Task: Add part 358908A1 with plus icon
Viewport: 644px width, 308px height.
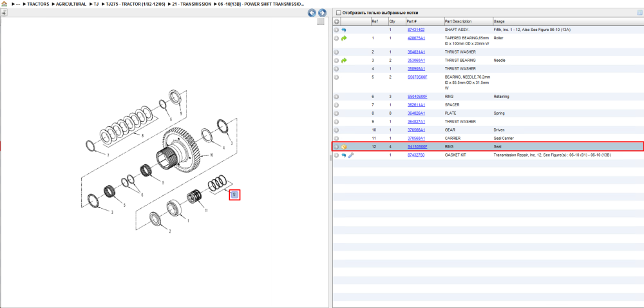Action: click(x=336, y=68)
